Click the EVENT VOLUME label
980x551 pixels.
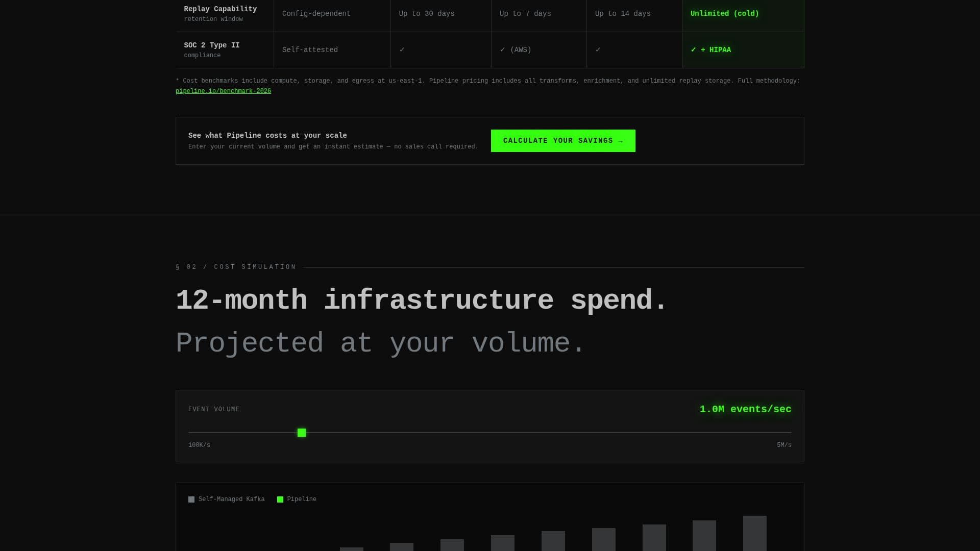pos(214,410)
